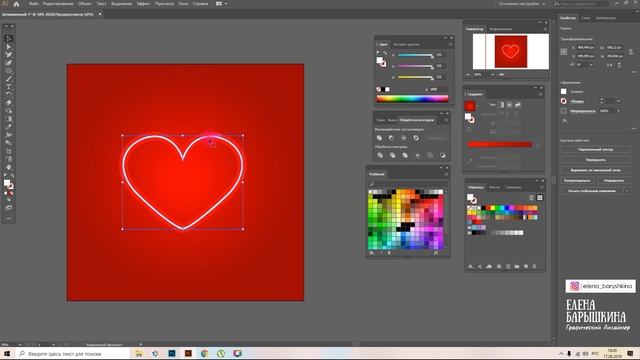This screenshot has width=640, height=360.
Task: Select the Eyedropper tool
Action: pyautogui.click(x=9, y=127)
